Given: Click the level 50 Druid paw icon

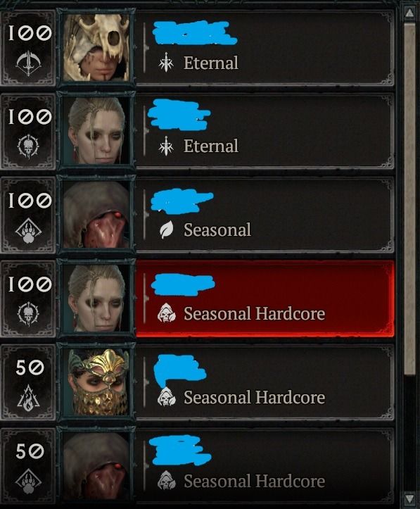Looking at the screenshot, I should pyautogui.click(x=29, y=482).
